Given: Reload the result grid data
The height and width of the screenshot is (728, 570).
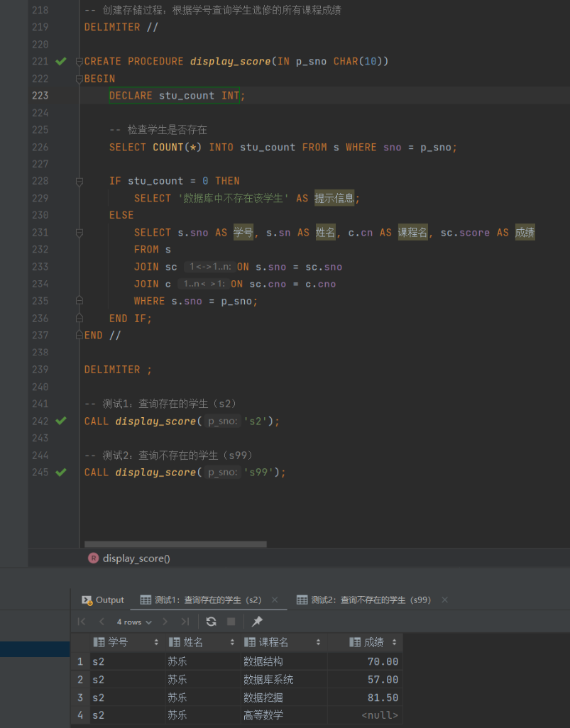Looking at the screenshot, I should [211, 622].
